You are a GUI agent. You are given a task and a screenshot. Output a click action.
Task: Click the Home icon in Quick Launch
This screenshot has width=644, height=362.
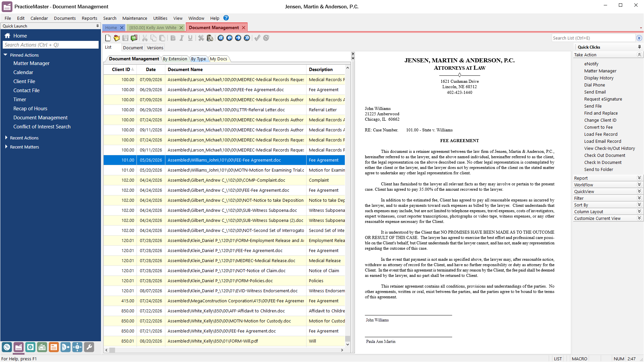pos(7,36)
